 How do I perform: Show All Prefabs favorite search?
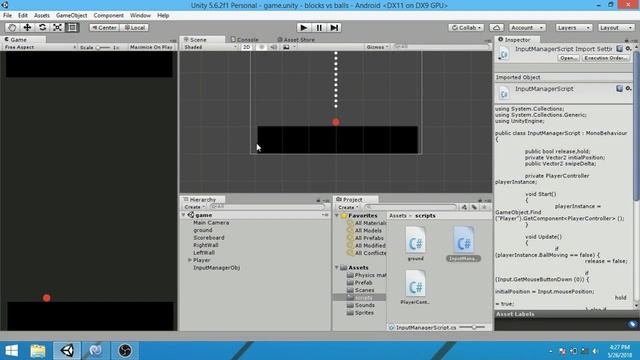pyautogui.click(x=366, y=238)
